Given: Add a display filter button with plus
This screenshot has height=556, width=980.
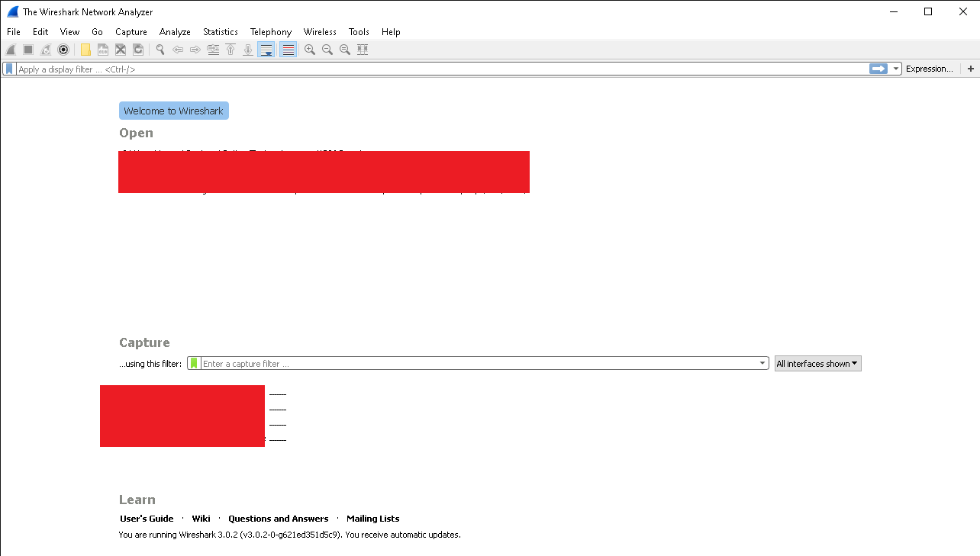Looking at the screenshot, I should pyautogui.click(x=971, y=69).
